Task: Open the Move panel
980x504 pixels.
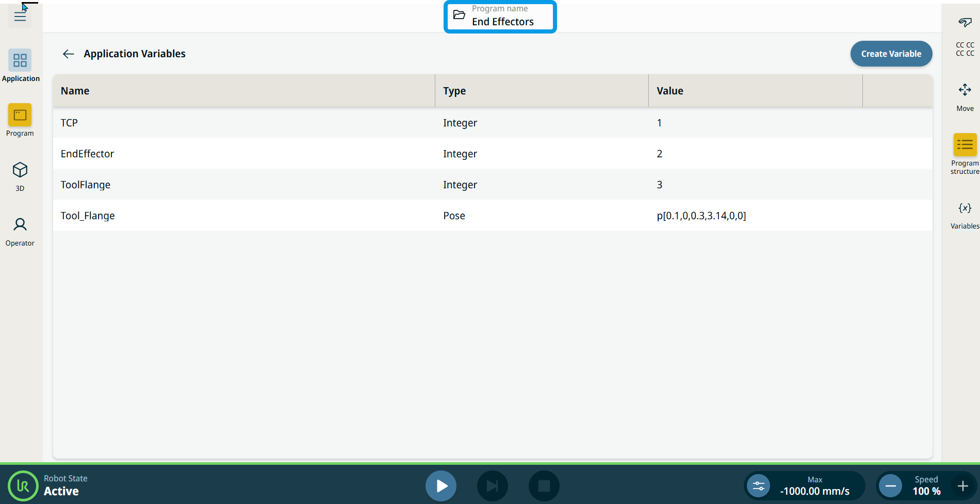Action: coord(965,96)
